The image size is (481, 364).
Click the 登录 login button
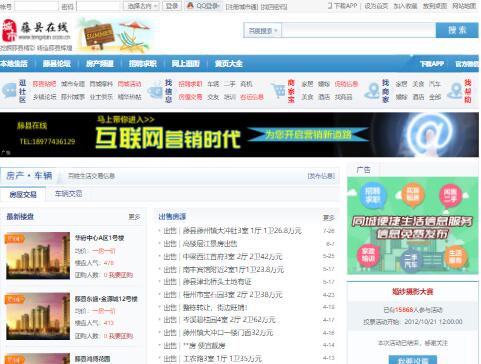(172, 6)
